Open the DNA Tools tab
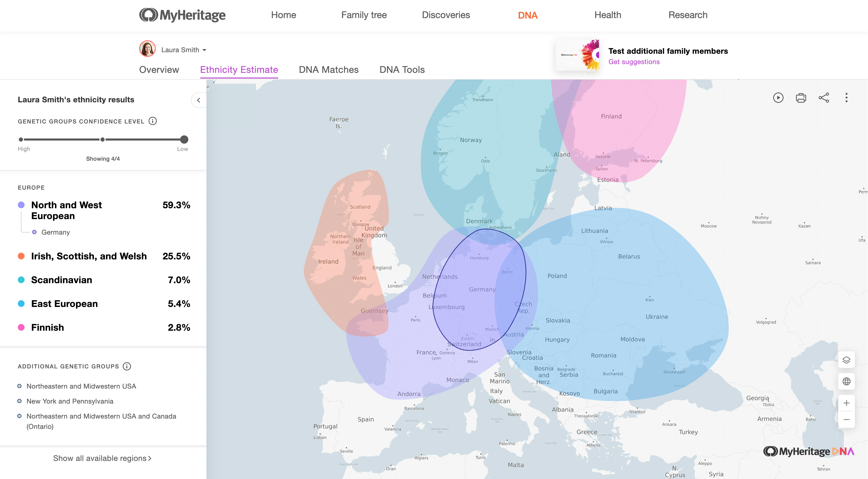 (402, 70)
